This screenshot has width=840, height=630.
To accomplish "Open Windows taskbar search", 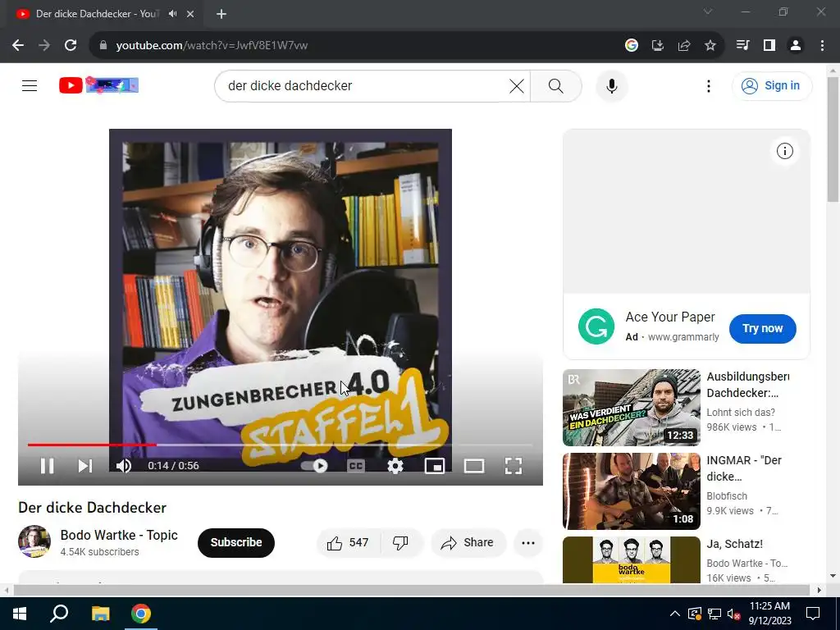I will click(x=59, y=614).
